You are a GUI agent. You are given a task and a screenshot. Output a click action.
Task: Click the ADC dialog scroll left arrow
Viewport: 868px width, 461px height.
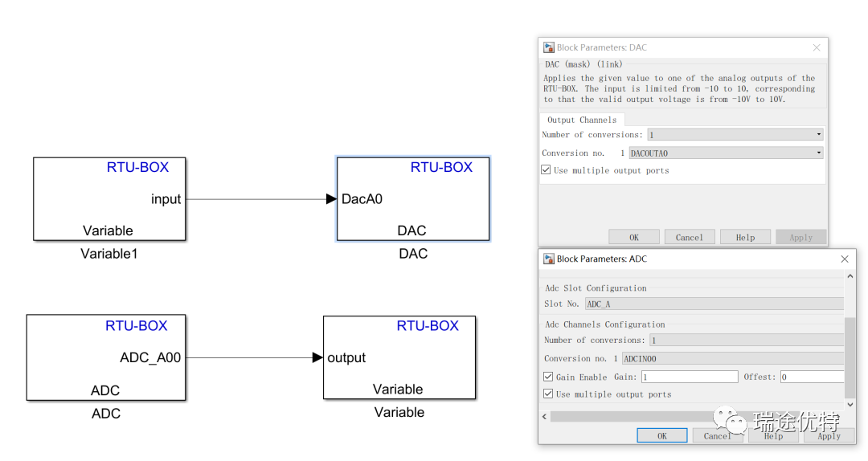click(x=545, y=416)
